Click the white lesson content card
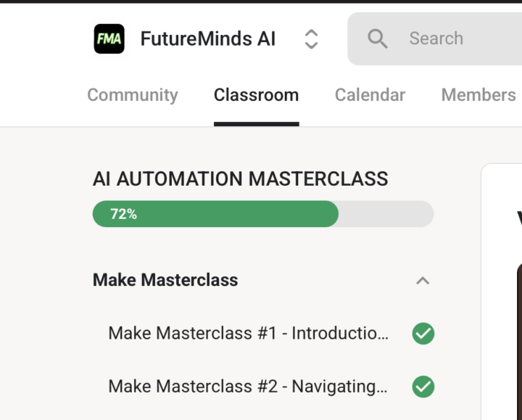The height and width of the screenshot is (420, 522). [502, 189]
